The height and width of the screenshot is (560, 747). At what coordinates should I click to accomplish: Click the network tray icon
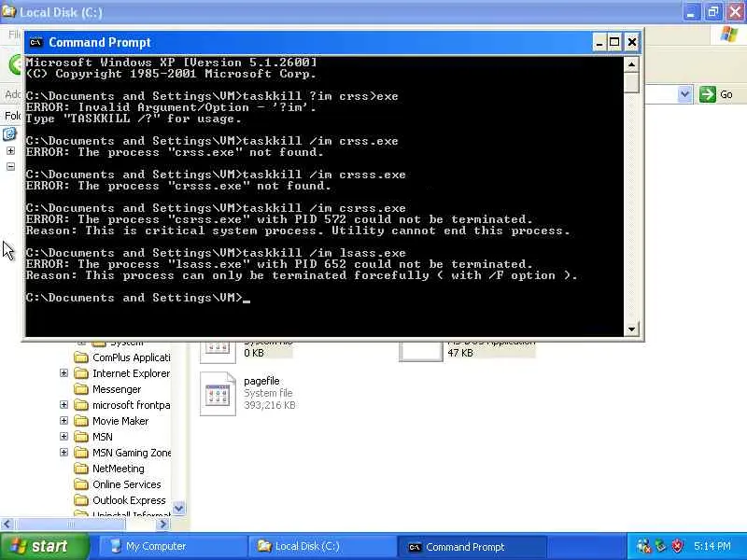tap(644, 546)
